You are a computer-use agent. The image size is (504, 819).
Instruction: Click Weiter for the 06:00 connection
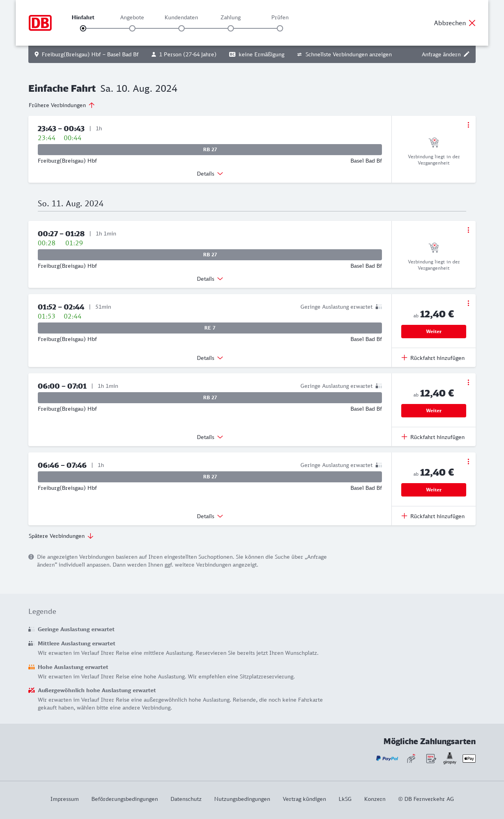click(434, 411)
